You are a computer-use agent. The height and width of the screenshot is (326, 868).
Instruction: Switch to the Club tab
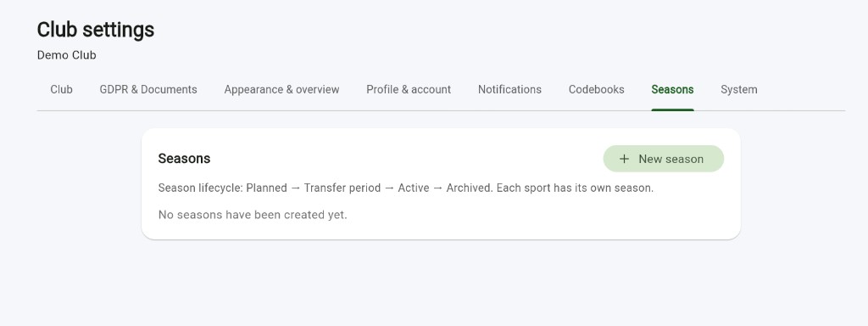coord(61,89)
